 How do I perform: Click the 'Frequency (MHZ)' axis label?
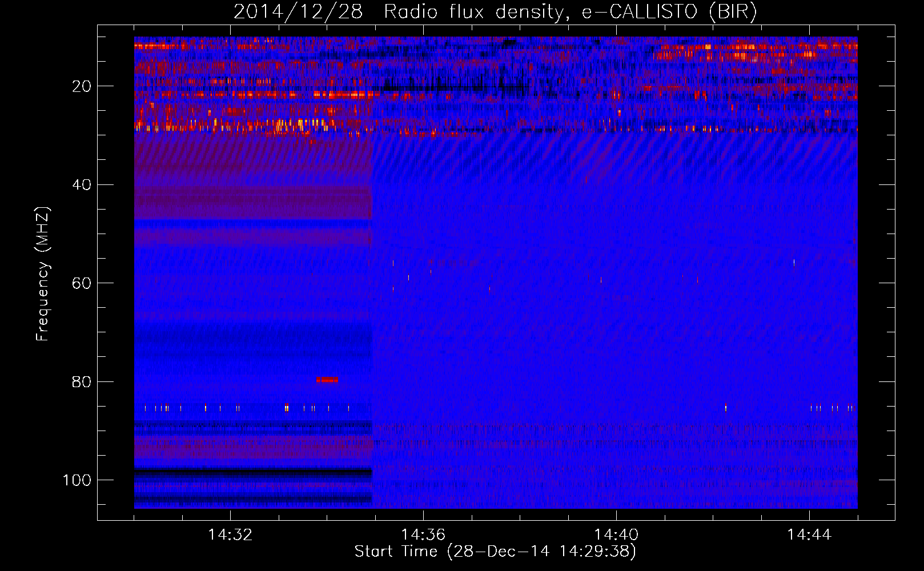[x=43, y=274]
